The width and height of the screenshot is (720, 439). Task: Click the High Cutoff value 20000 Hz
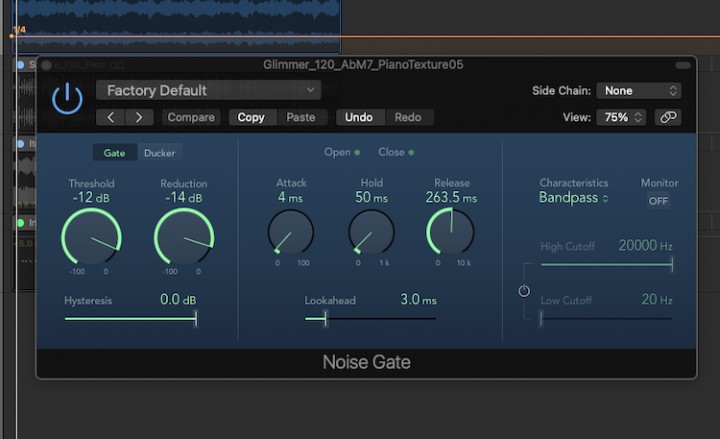coord(645,246)
